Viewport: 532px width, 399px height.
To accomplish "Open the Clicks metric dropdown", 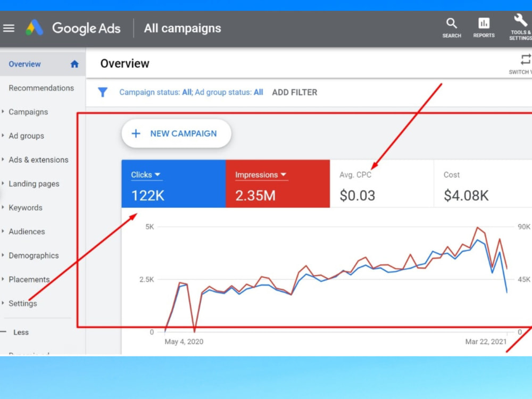I will pyautogui.click(x=146, y=174).
